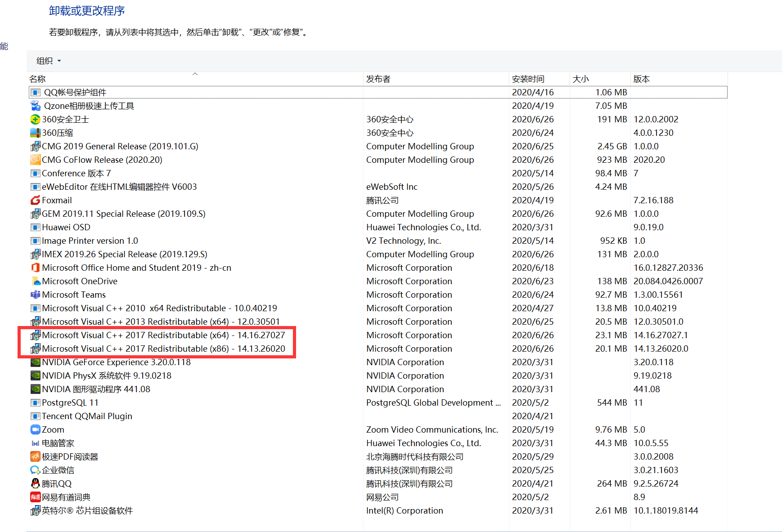
Task: Click the Microsoft Office Home and Student icon
Action: [x=35, y=268]
